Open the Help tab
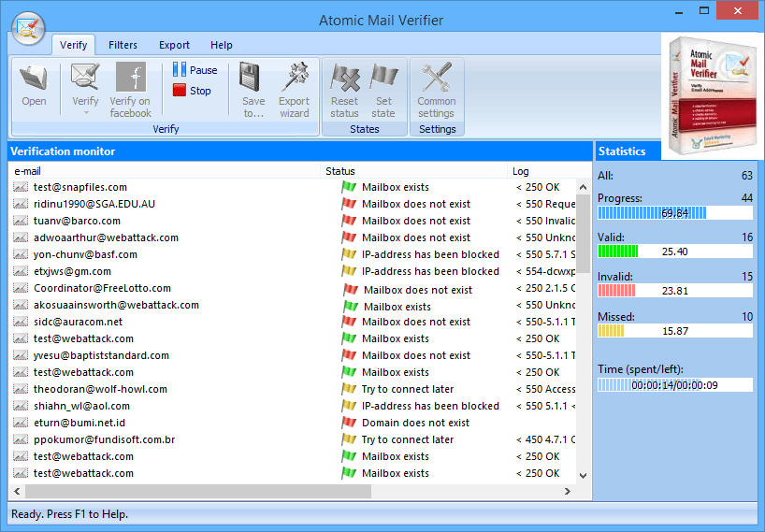 [x=221, y=45]
